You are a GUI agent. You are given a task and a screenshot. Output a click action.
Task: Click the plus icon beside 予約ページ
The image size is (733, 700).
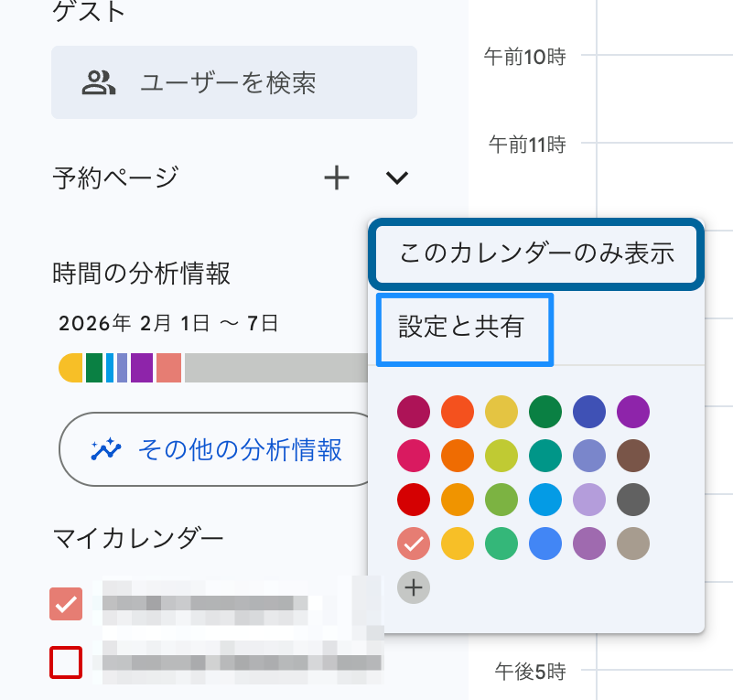coord(338,178)
